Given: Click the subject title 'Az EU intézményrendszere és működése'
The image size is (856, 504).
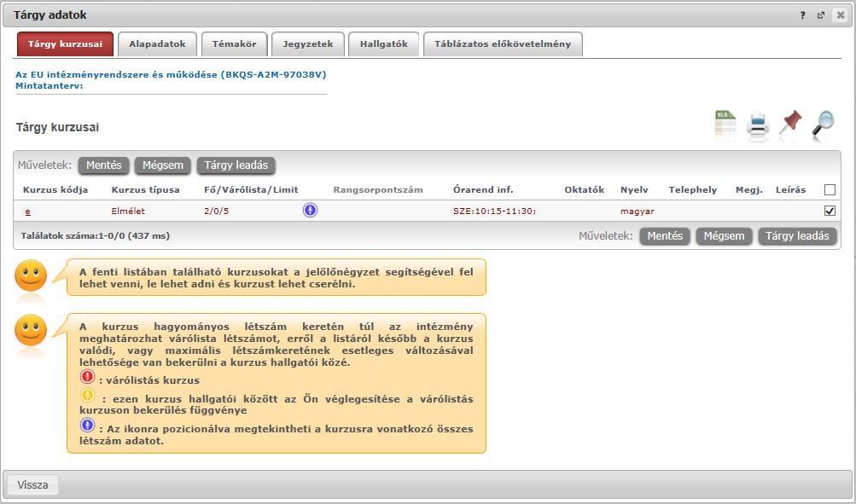Looking at the screenshot, I should click(117, 75).
